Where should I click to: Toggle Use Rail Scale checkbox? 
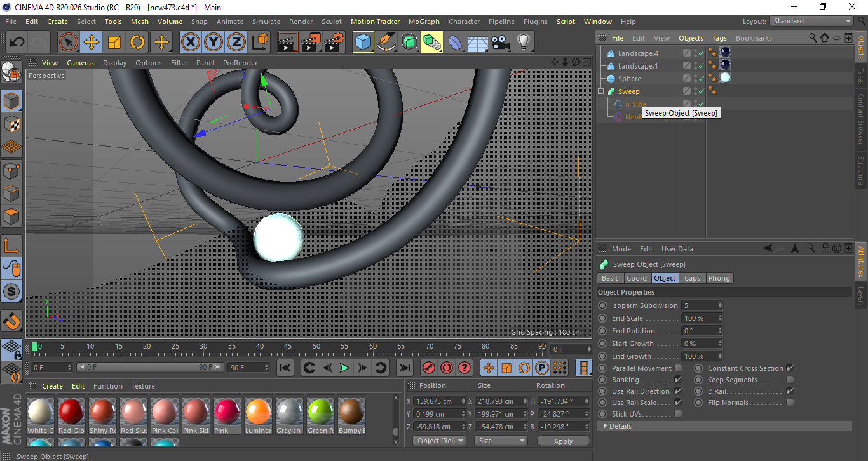678,403
